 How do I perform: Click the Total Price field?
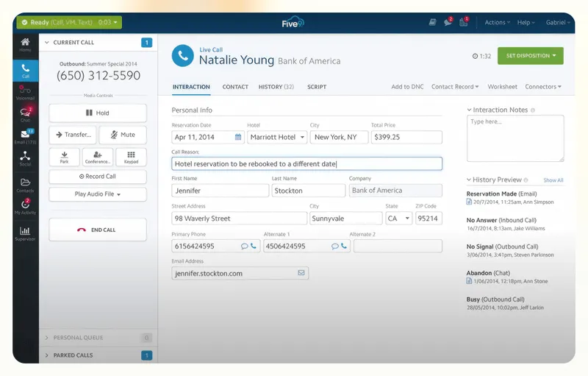coord(406,137)
